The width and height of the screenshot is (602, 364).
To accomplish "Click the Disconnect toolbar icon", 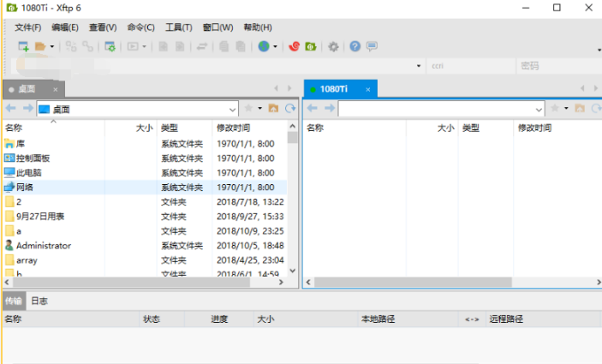I will 88,46.
